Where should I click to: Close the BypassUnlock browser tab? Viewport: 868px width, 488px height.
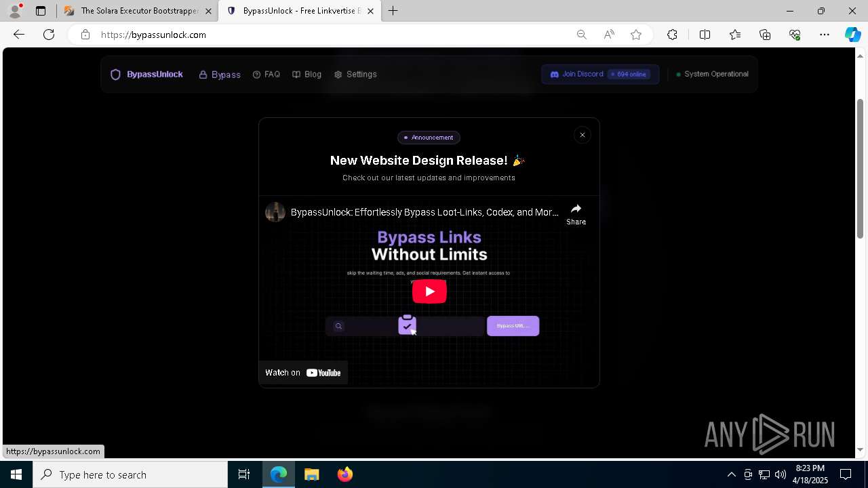click(371, 11)
